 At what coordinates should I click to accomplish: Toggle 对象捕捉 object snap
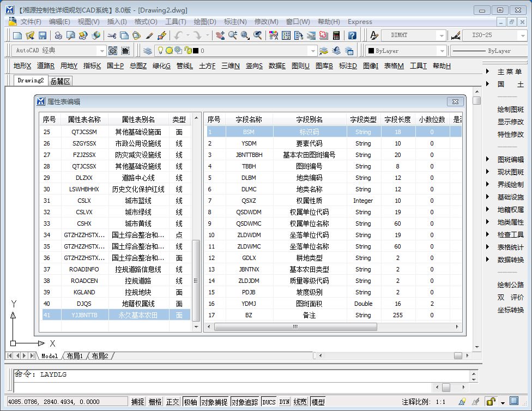coord(214,402)
